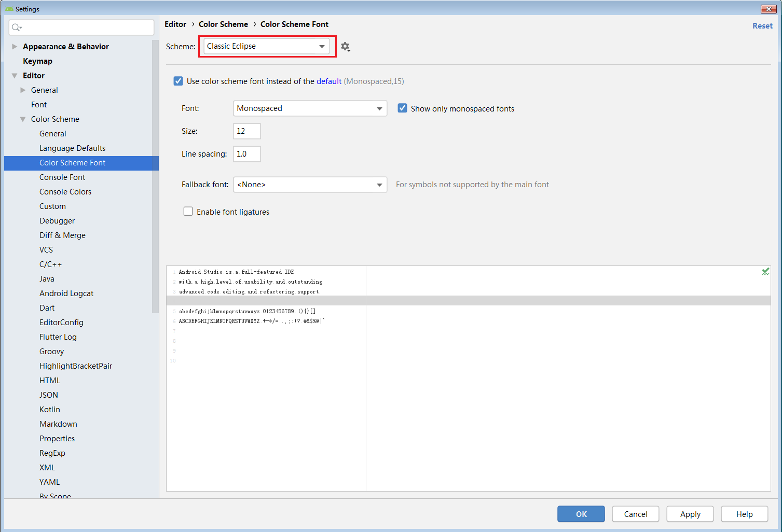Open the Scheme dropdown (Classic Eclipse)

click(267, 46)
